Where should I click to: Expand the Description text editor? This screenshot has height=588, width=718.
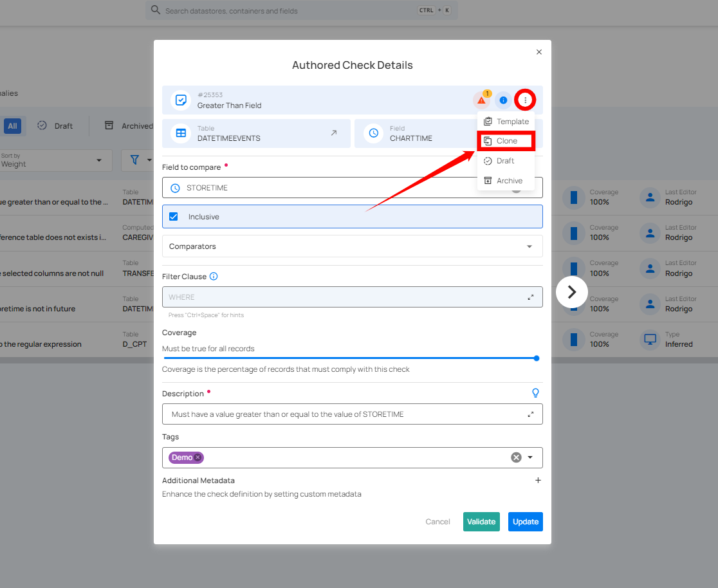[530, 414]
